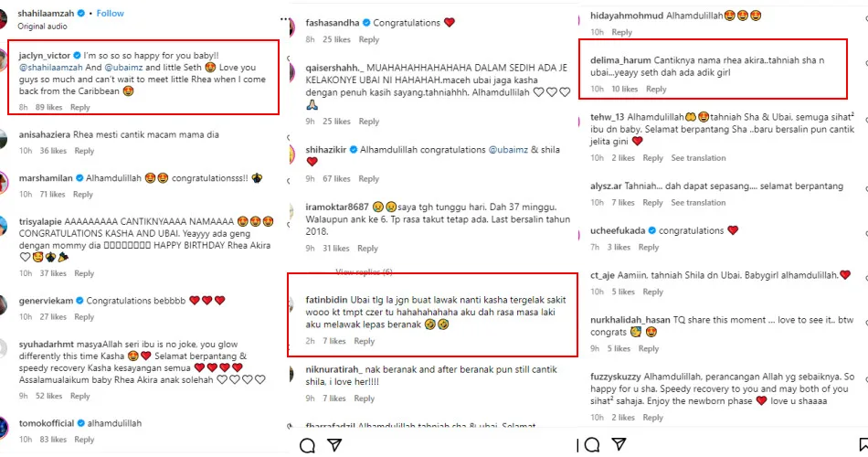
Task: Click share paper-plane icon in middle panel
Action: click(x=335, y=445)
